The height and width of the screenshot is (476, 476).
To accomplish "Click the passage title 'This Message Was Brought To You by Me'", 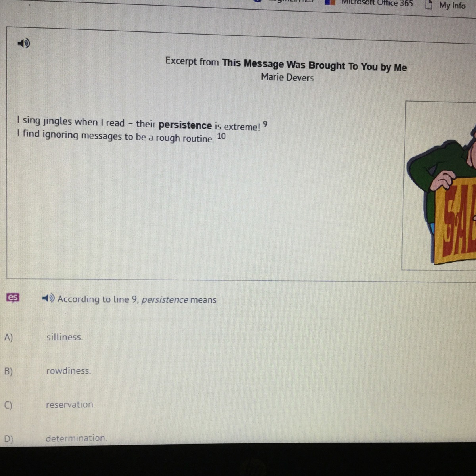I will click(314, 65).
